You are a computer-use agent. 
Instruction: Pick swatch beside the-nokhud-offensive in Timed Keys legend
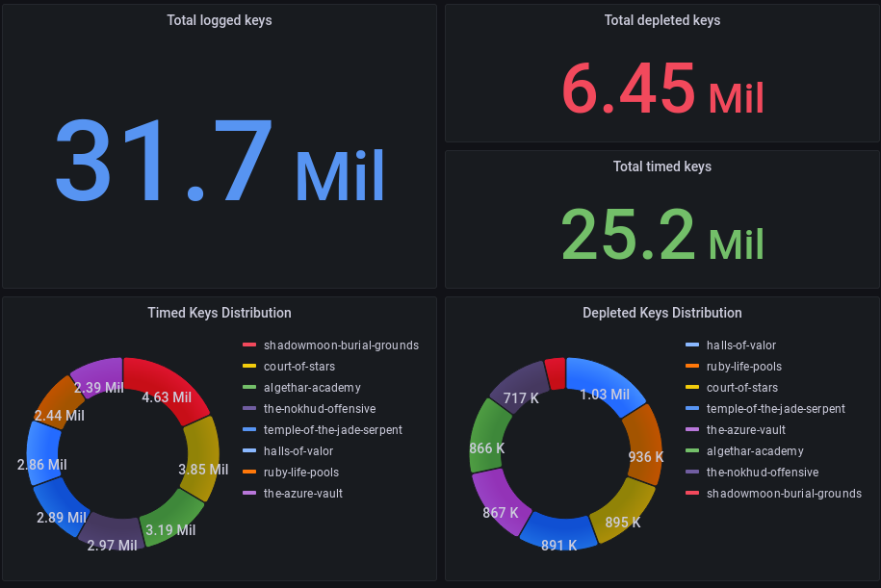(x=249, y=409)
